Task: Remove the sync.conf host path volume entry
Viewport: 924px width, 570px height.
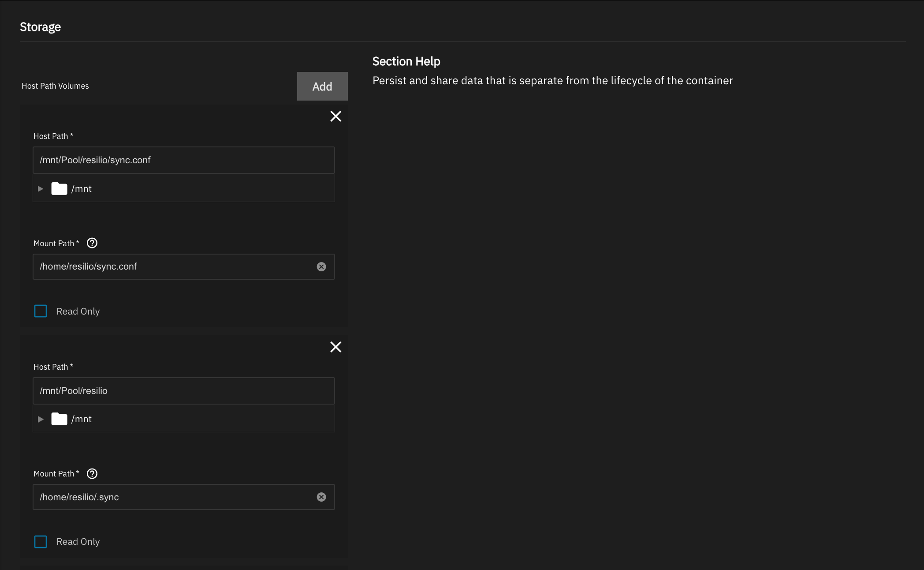Action: click(x=335, y=116)
